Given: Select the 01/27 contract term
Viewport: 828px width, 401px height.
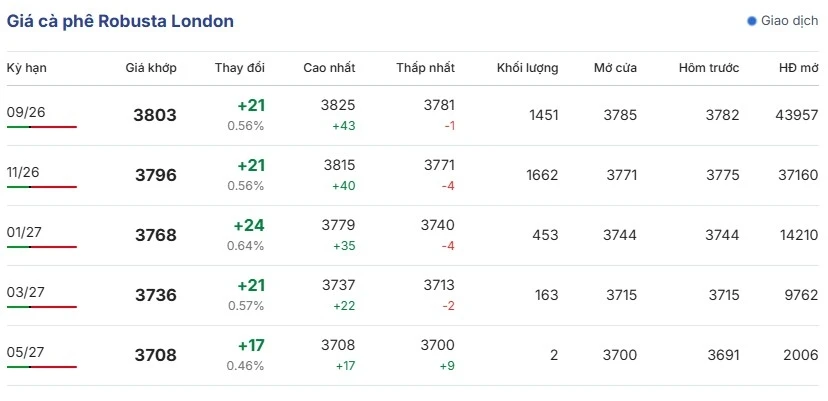Looking at the screenshot, I should [x=23, y=232].
